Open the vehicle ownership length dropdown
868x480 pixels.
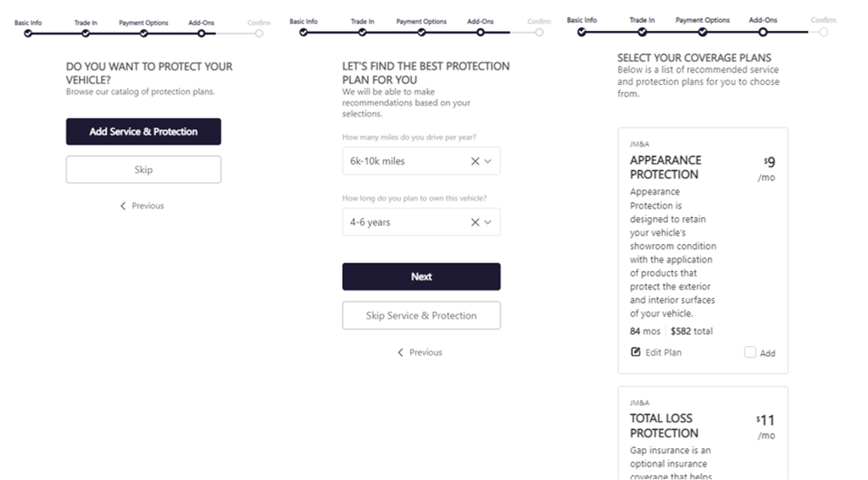pyautogui.click(x=488, y=223)
